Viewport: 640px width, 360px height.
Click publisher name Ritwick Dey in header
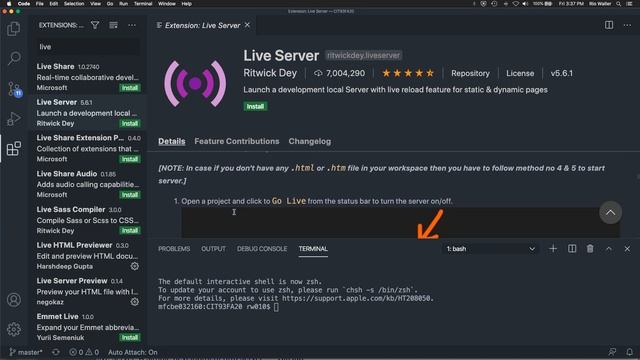[270, 73]
